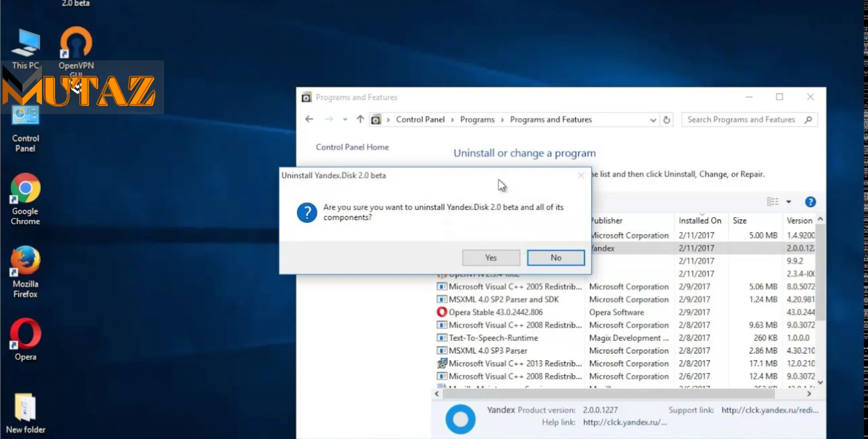Maximize the Programs and Features window
868x439 pixels.
[x=780, y=97]
